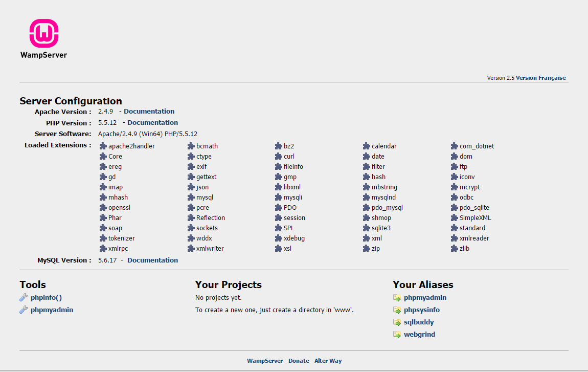Open the sqlbuddy alias
Image resolution: width=588 pixels, height=372 pixels.
(x=418, y=322)
